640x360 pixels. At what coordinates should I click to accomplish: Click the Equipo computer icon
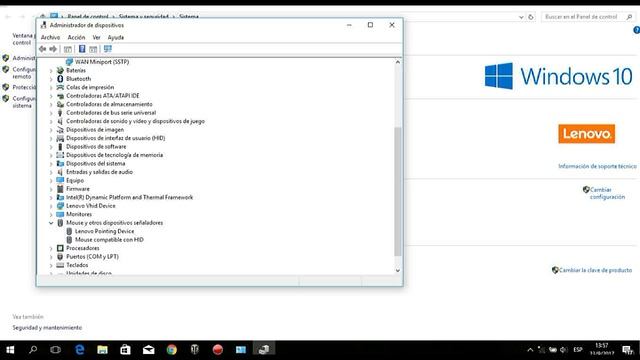click(x=60, y=180)
